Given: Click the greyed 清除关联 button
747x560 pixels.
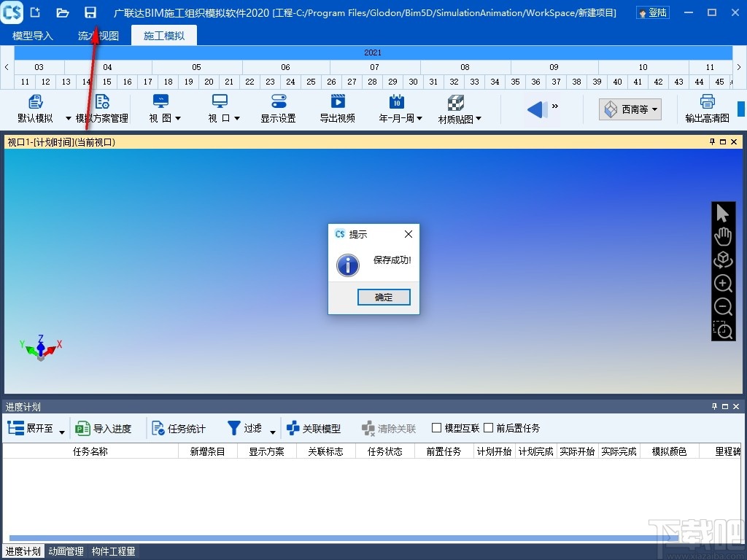Looking at the screenshot, I should coord(389,429).
